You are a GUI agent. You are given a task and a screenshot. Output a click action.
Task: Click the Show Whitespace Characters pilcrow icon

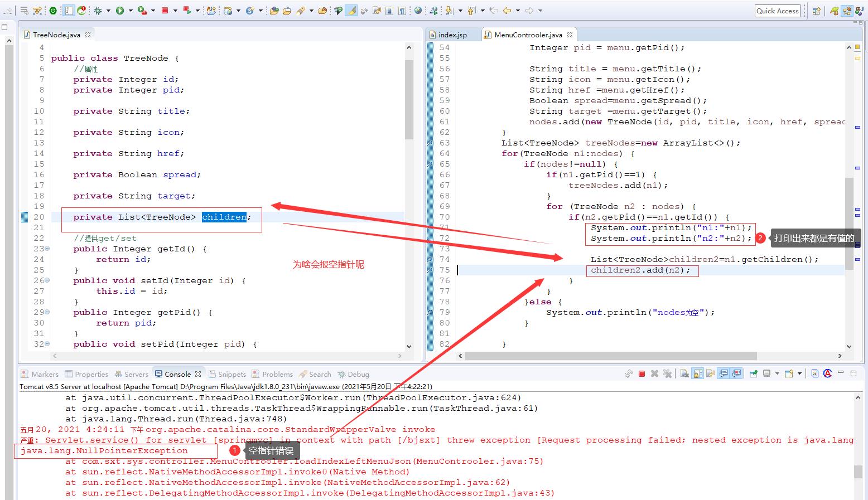pyautogui.click(x=402, y=10)
